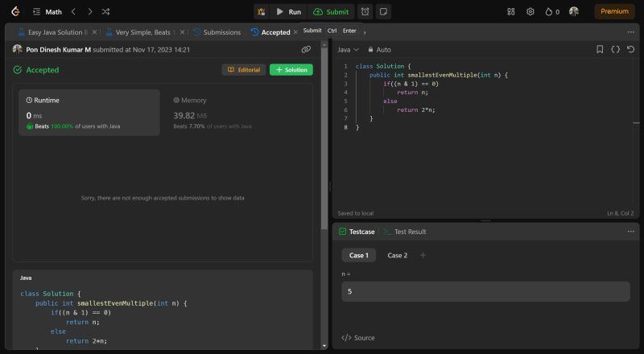Switch to Easy Java Solution tab
The width and height of the screenshot is (644, 354).
click(53, 32)
